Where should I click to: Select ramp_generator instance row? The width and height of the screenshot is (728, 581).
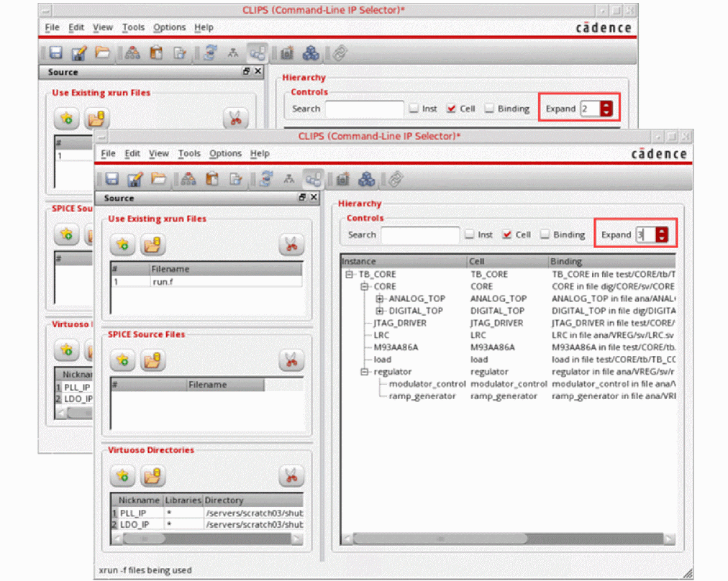tap(509, 395)
